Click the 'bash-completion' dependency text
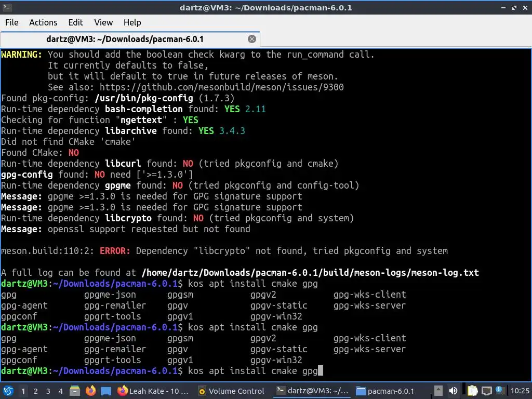532x399 pixels. (x=143, y=109)
